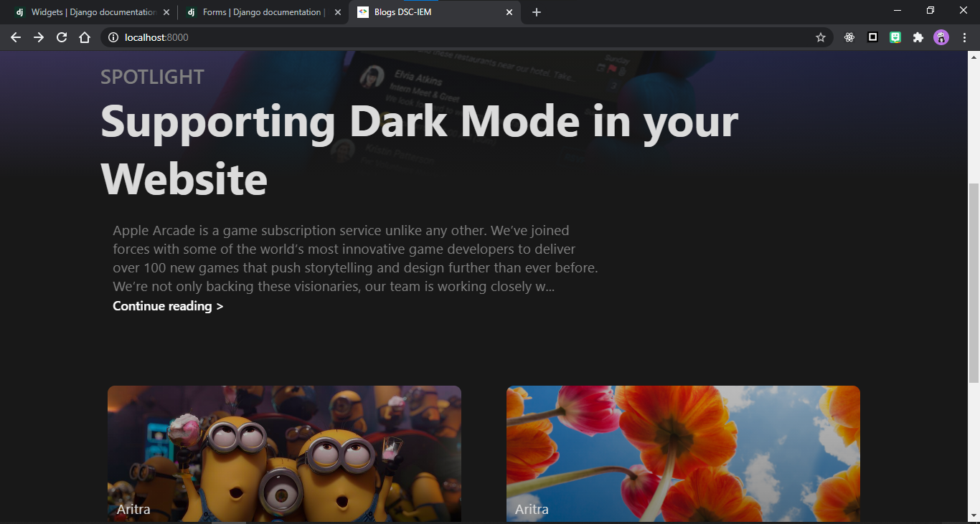Close the Blogs DSC-IEM tab

(509, 12)
